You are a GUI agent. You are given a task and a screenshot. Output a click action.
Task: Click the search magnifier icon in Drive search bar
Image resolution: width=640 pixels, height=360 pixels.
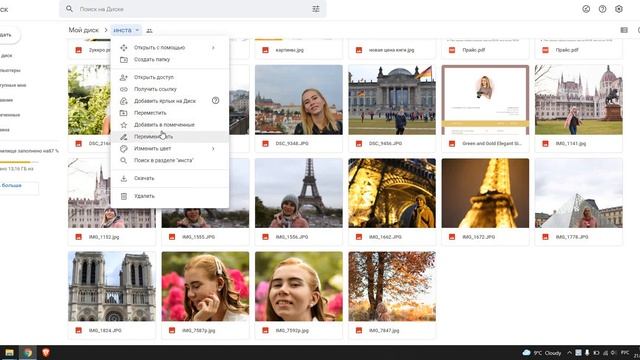click(69, 9)
